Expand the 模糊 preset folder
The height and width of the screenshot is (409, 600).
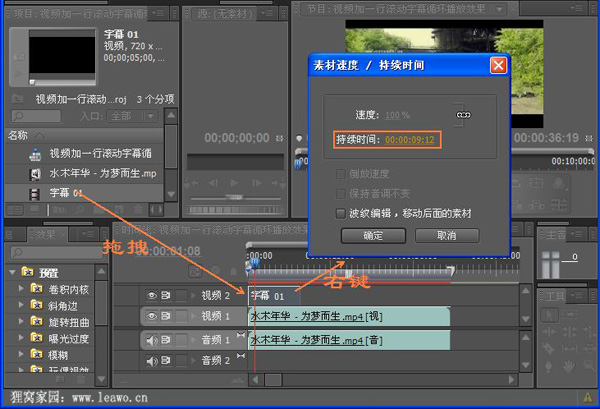tap(21, 354)
